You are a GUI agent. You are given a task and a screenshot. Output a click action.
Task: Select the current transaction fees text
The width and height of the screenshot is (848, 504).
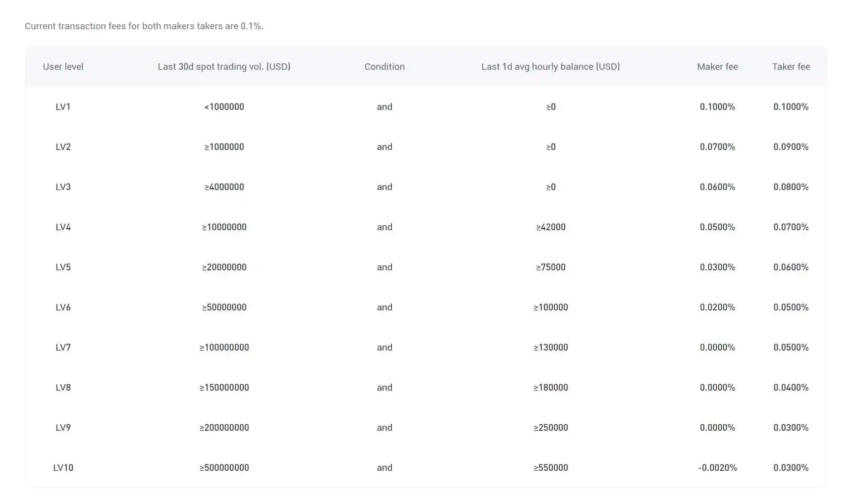[144, 26]
